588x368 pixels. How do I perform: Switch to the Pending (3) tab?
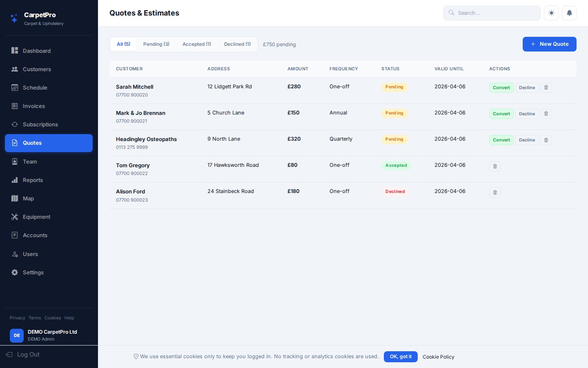coord(156,44)
